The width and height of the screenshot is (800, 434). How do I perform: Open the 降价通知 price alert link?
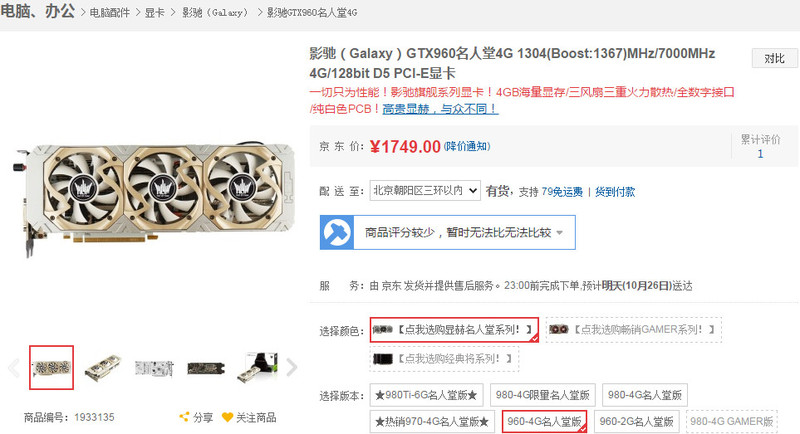pos(467,146)
